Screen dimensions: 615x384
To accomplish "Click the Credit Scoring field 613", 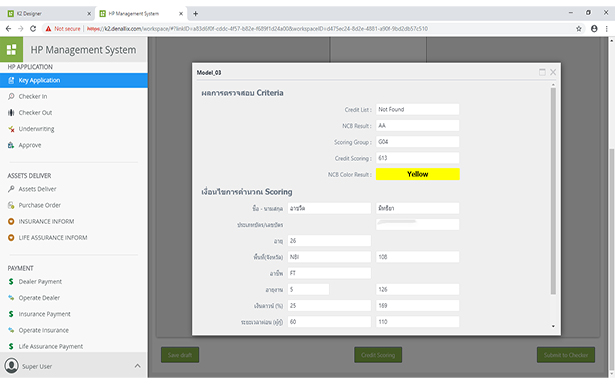I will click(x=417, y=158).
